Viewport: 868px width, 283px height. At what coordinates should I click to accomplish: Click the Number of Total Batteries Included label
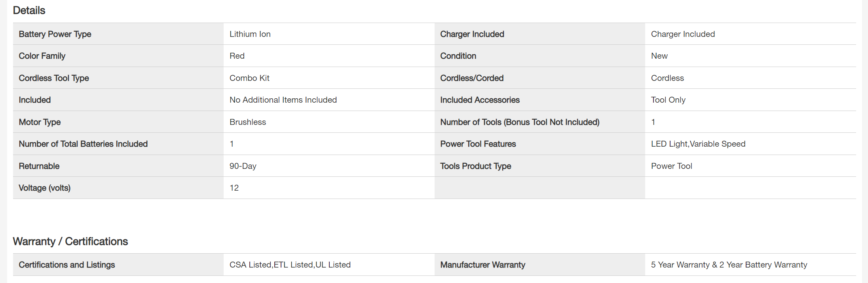click(x=83, y=144)
